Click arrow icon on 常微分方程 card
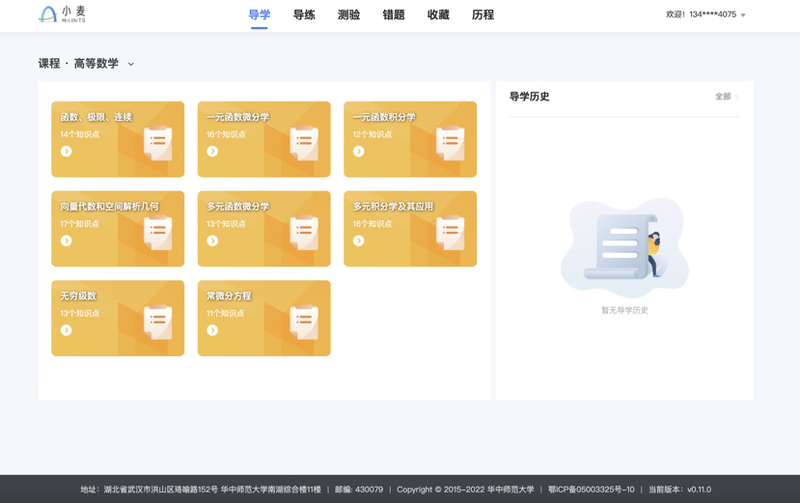 (212, 330)
